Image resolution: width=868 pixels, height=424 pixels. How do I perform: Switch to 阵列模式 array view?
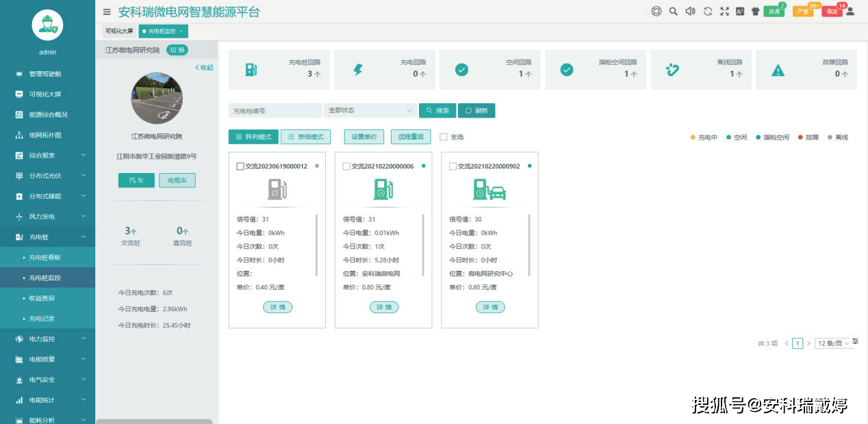pyautogui.click(x=253, y=137)
